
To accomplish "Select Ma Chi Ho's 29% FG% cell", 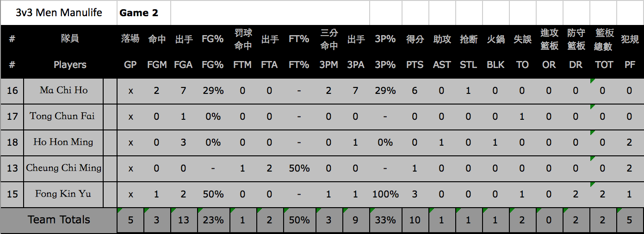I will point(213,91).
